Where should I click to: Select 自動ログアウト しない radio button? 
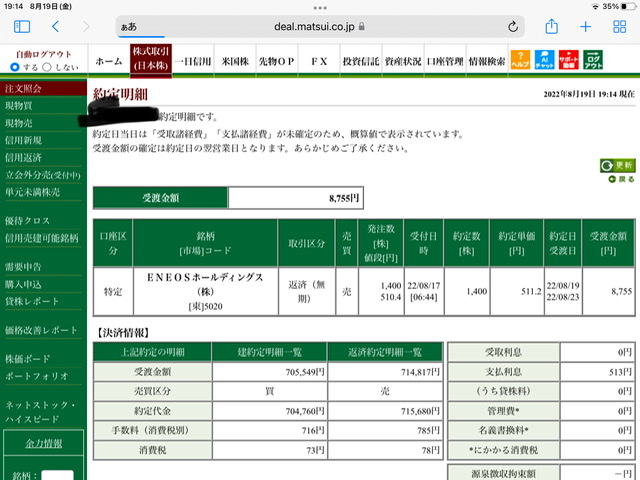(x=47, y=67)
